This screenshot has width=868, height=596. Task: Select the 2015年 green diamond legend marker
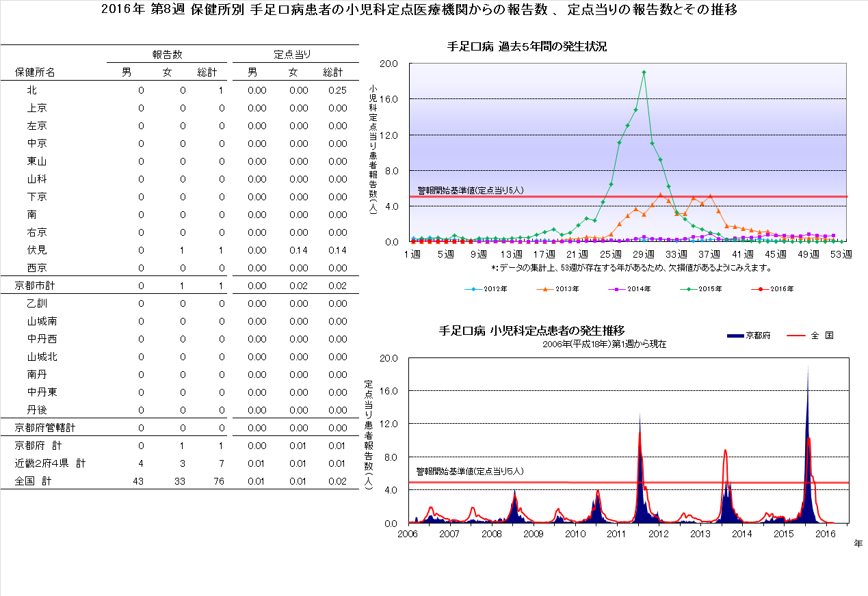pos(688,289)
